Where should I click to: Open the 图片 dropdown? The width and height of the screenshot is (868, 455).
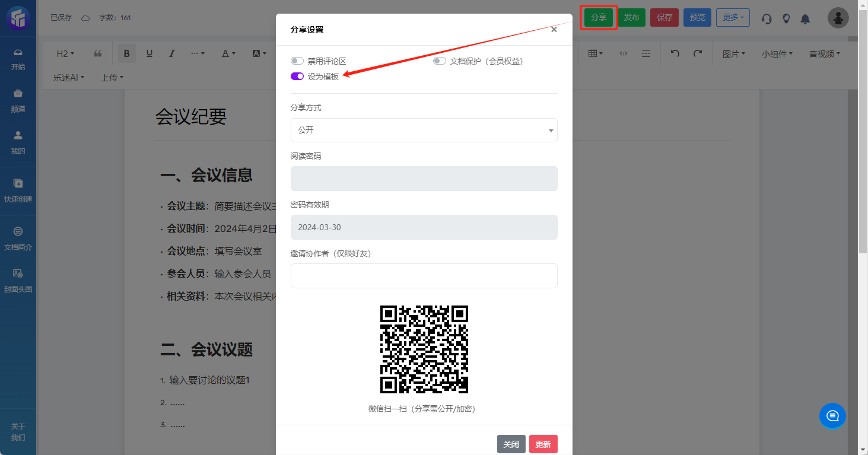pos(734,53)
